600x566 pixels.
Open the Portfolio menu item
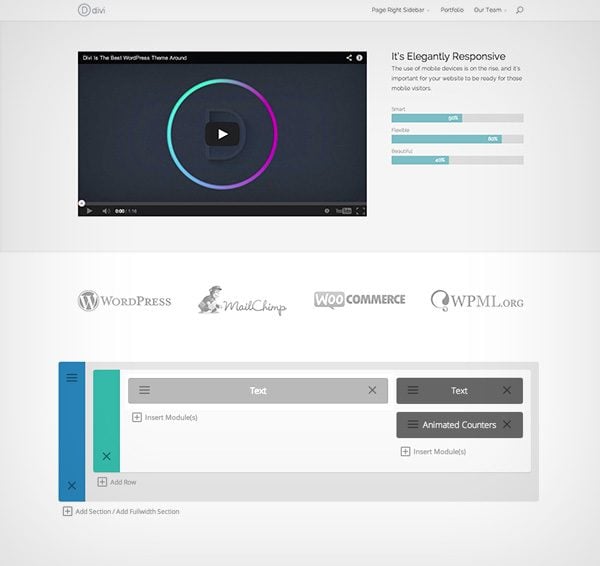point(452,10)
